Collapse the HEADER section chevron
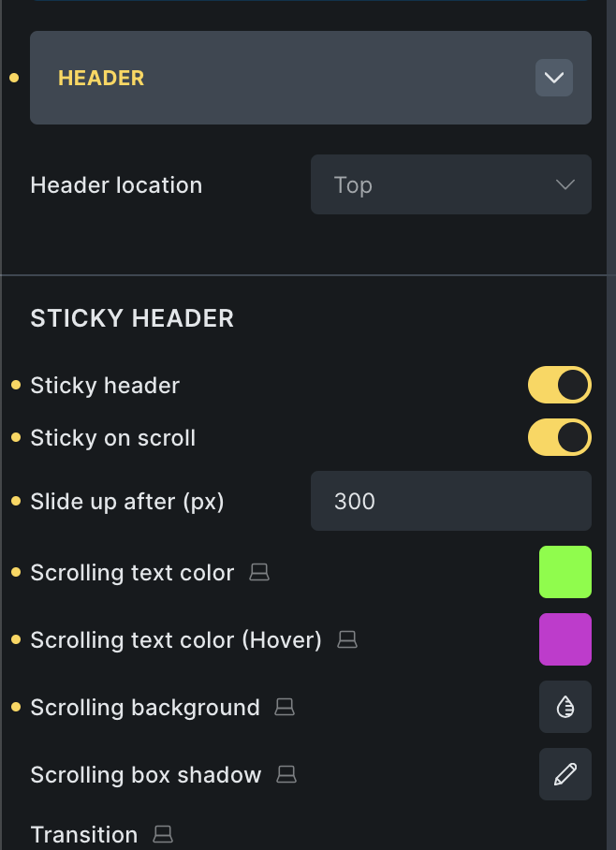 (x=554, y=78)
